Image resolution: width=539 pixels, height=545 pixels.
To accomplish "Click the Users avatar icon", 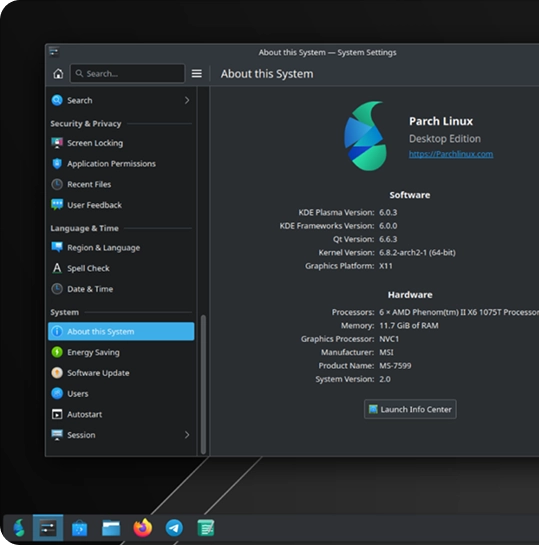I will click(57, 393).
